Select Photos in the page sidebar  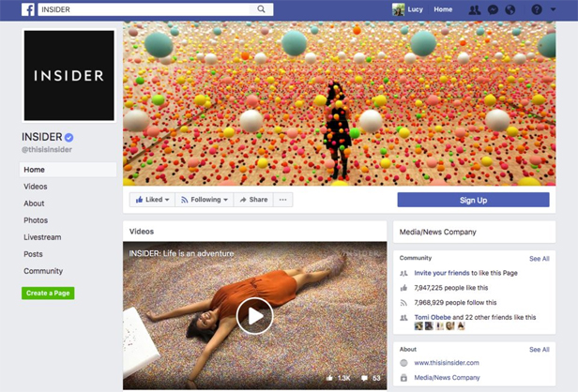[36, 220]
